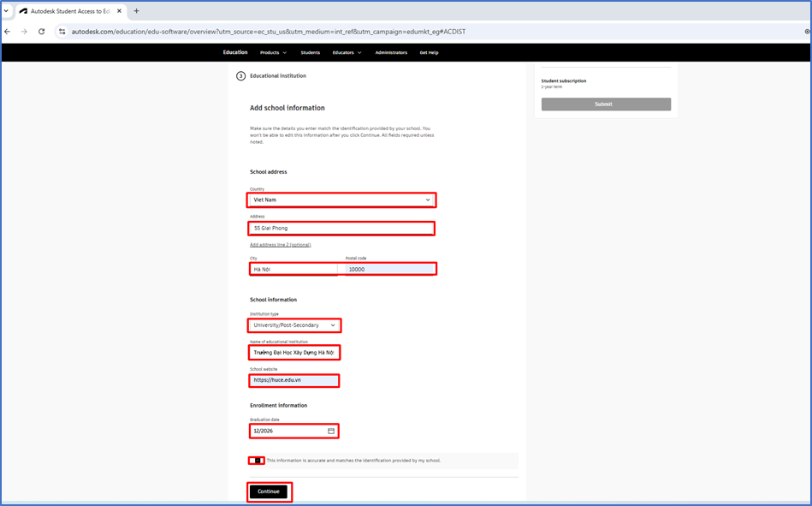The height and width of the screenshot is (506, 812).
Task: Open a new tab with the plus icon
Action: pyautogui.click(x=137, y=11)
